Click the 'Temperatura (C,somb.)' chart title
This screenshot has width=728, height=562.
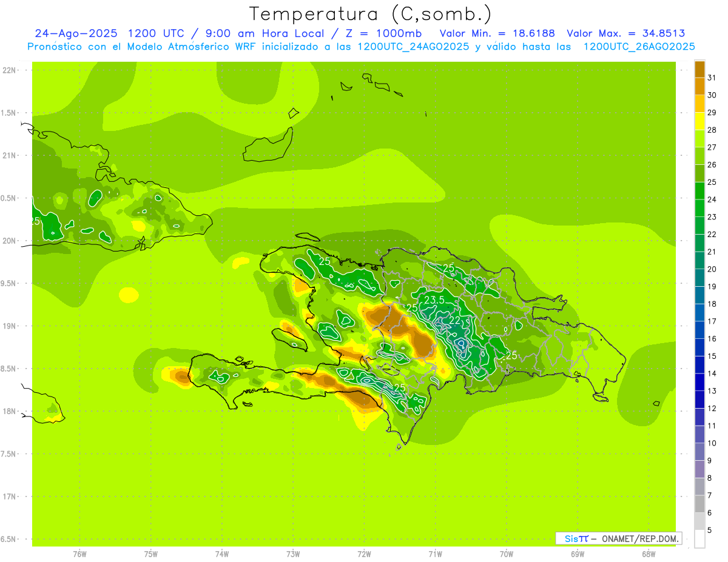tap(371, 15)
